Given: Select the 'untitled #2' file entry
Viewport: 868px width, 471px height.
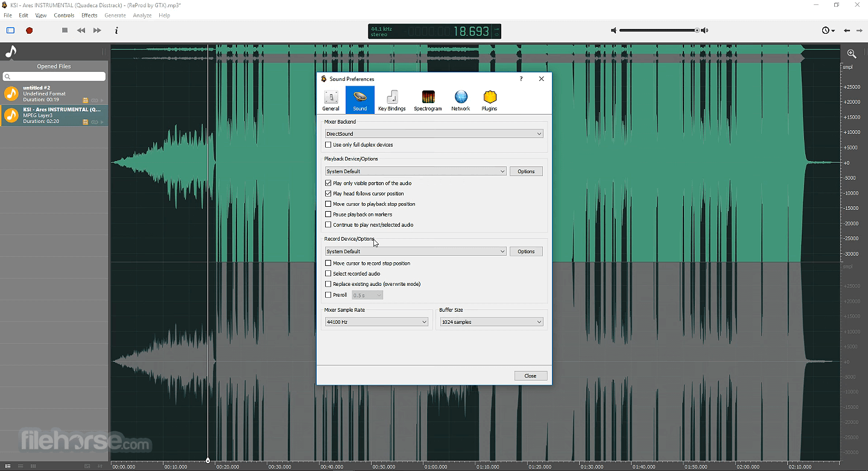Looking at the screenshot, I should [x=54, y=94].
